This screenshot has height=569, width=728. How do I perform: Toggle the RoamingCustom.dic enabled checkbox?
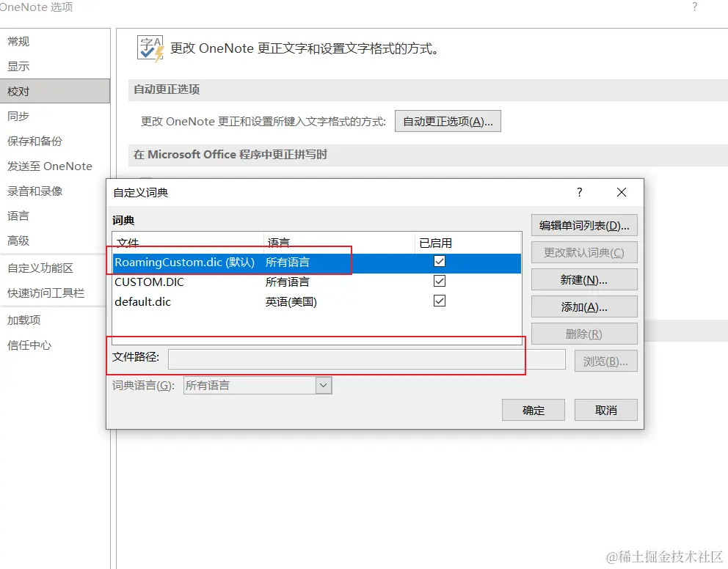coord(439,261)
